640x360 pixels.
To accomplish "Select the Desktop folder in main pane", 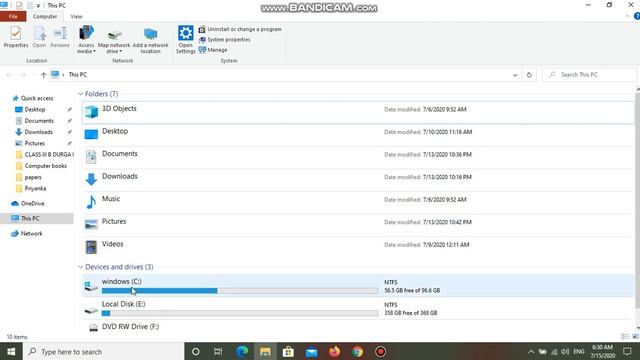I will coord(358,135).
